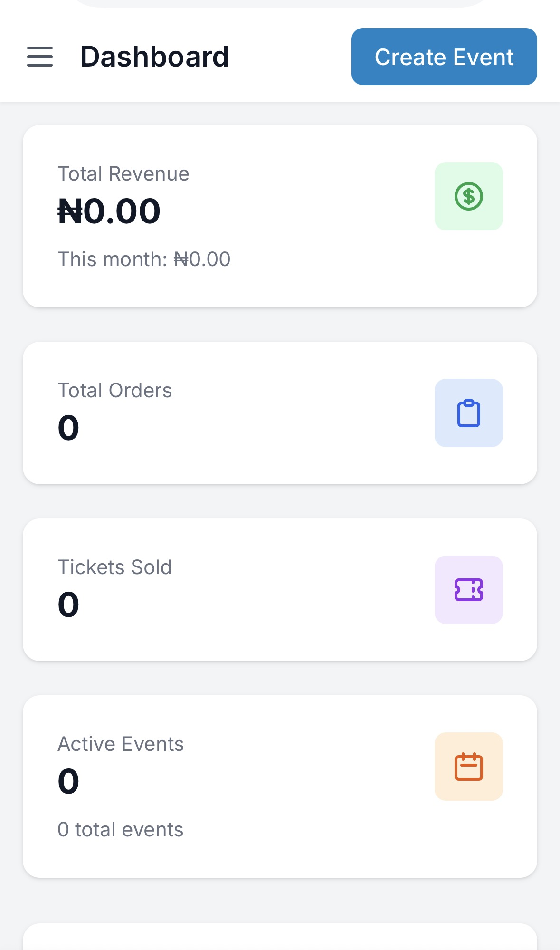Open the hamburger navigation menu
The height and width of the screenshot is (950, 560).
pos(40,57)
